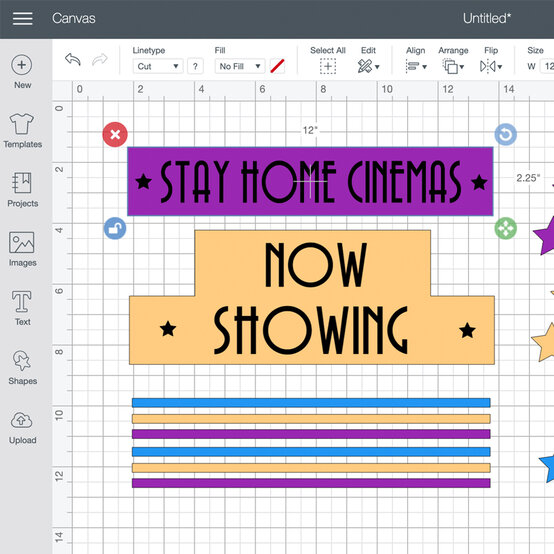Open the Arrange dropdown
The width and height of the screenshot is (554, 554).
click(x=453, y=66)
